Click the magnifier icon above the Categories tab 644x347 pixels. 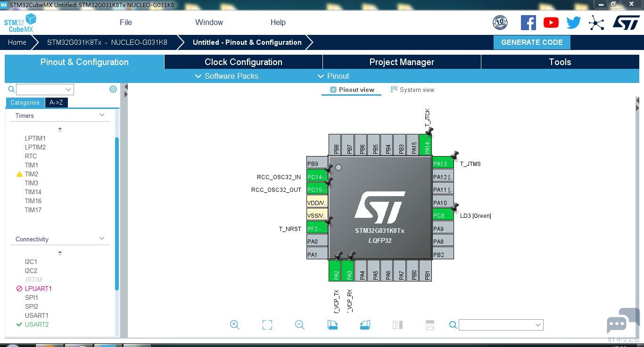click(x=11, y=89)
